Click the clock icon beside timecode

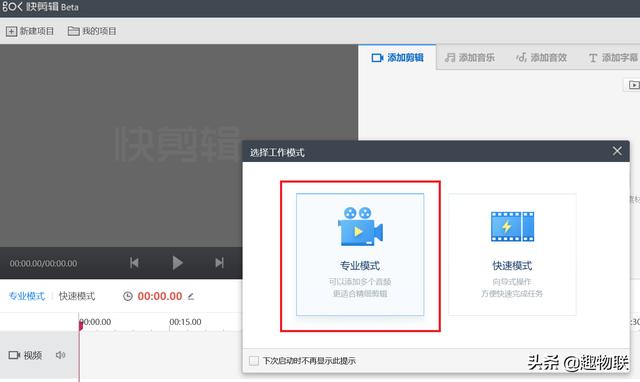(x=128, y=296)
